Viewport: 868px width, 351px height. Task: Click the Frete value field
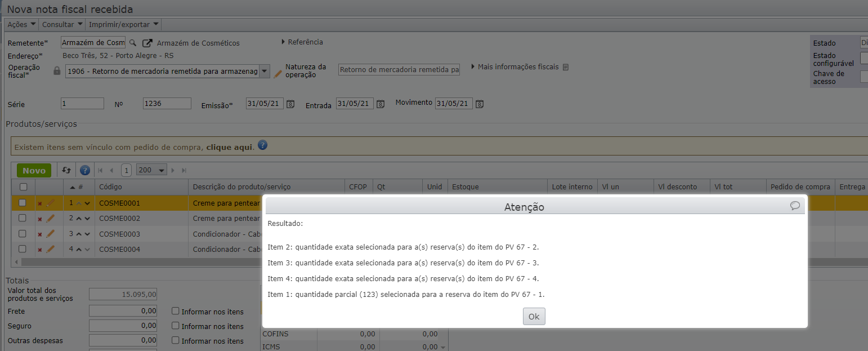[x=123, y=311]
